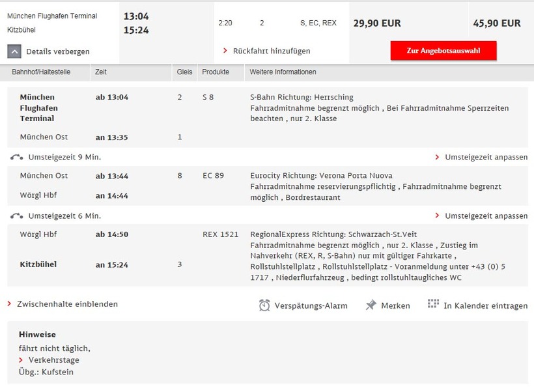Screen dimensions: 534x392
Task: Click In Kalender eintragen link
Action: tap(485, 305)
